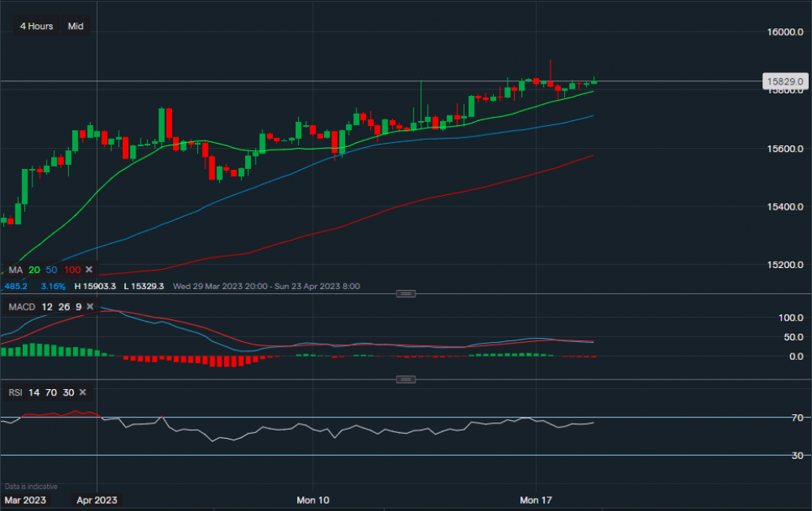Open the Mid price type selector
This screenshot has height=511, width=812.
coord(76,26)
